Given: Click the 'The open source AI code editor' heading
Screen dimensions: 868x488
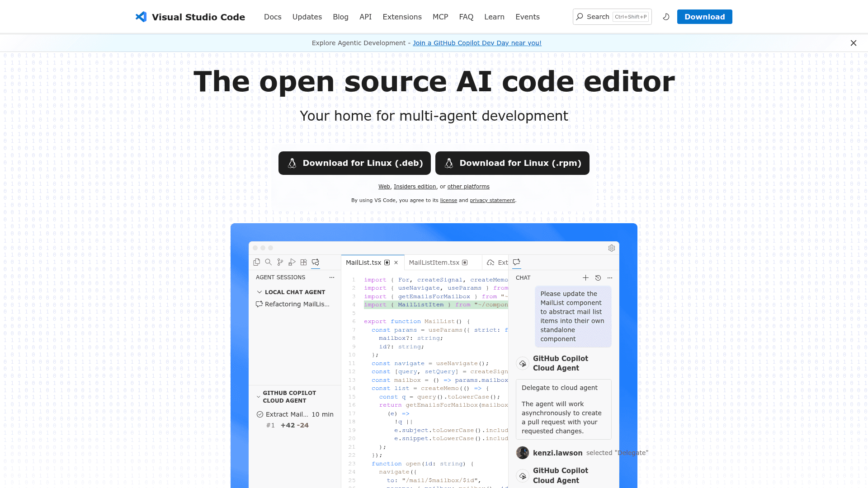Looking at the screenshot, I should [x=434, y=82].
